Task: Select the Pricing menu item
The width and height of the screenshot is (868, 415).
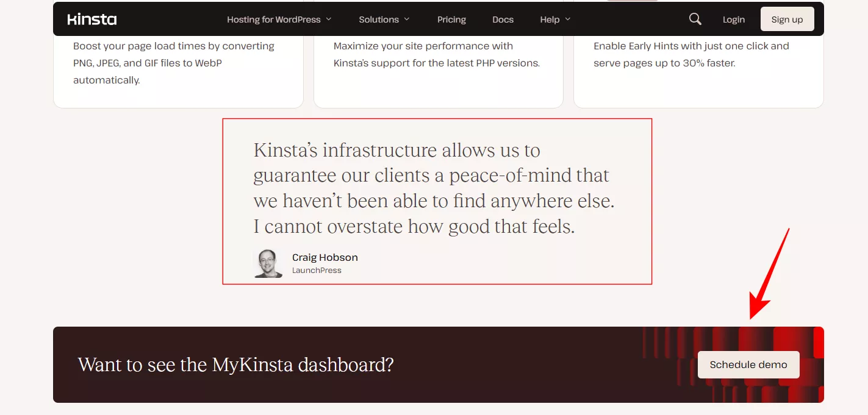Action: pyautogui.click(x=451, y=19)
